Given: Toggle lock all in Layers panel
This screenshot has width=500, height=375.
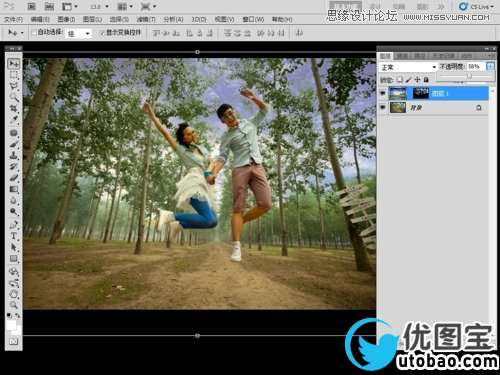Looking at the screenshot, I should click(x=426, y=79).
